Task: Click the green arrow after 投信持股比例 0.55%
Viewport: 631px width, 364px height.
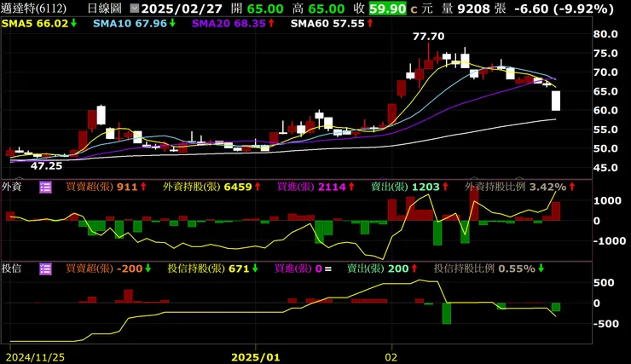Action: 541,269
